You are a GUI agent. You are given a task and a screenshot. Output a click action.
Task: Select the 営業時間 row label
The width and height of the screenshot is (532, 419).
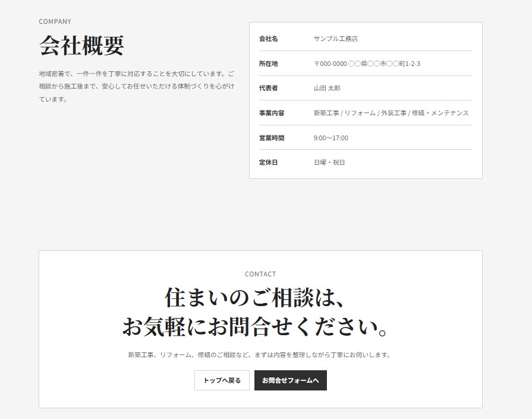pos(272,138)
